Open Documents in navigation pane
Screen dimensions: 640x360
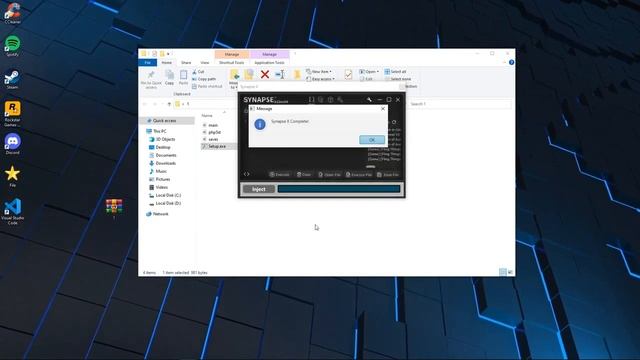pyautogui.click(x=162, y=156)
